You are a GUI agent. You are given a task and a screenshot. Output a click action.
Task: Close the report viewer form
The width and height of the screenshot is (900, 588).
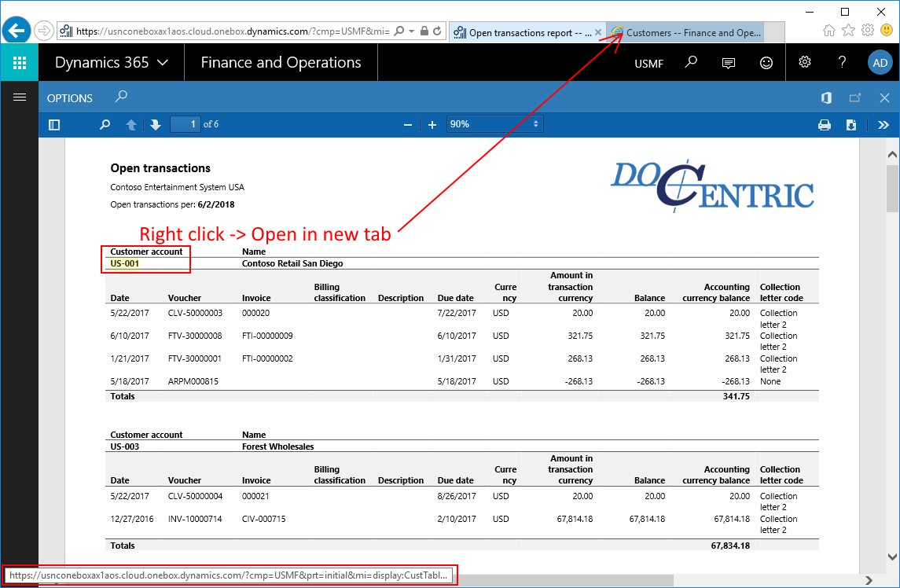pos(884,97)
